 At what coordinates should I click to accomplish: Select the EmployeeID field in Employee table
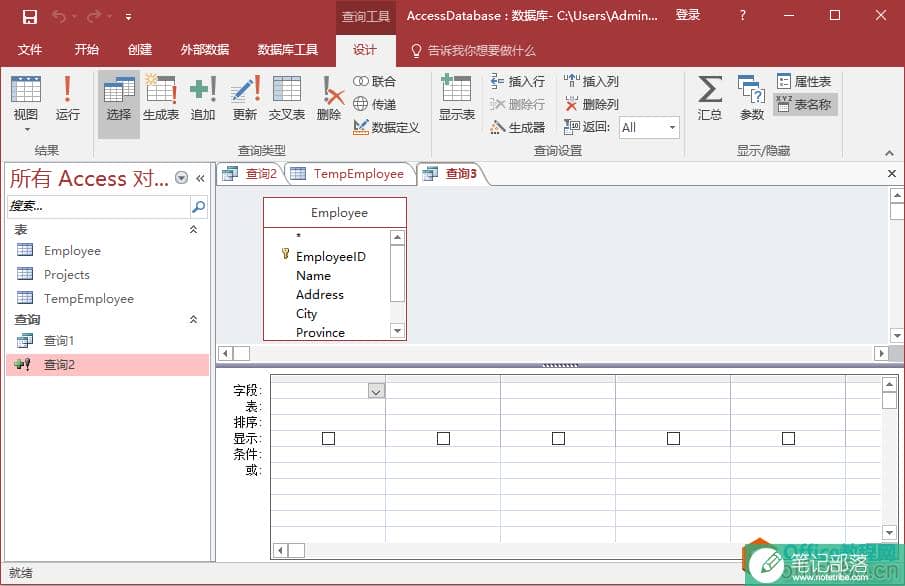tap(331, 256)
